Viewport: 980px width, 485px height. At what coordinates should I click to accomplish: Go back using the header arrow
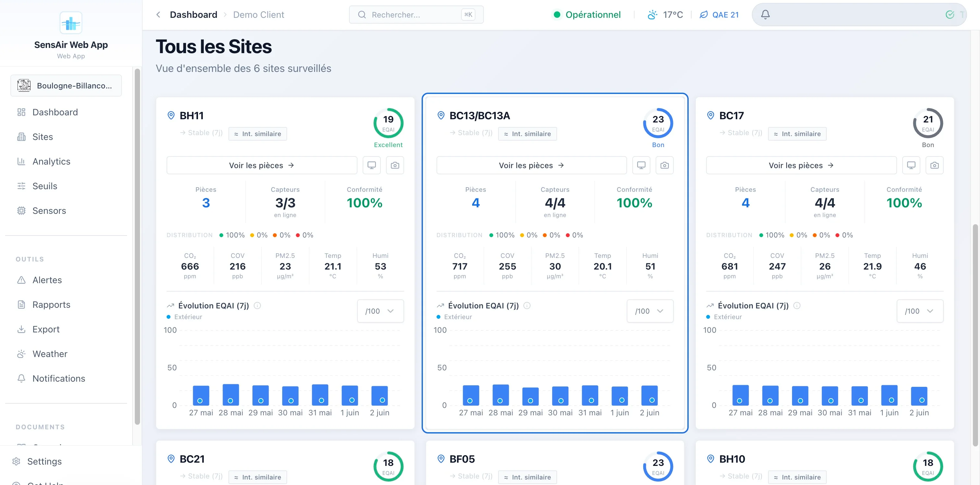(x=158, y=15)
